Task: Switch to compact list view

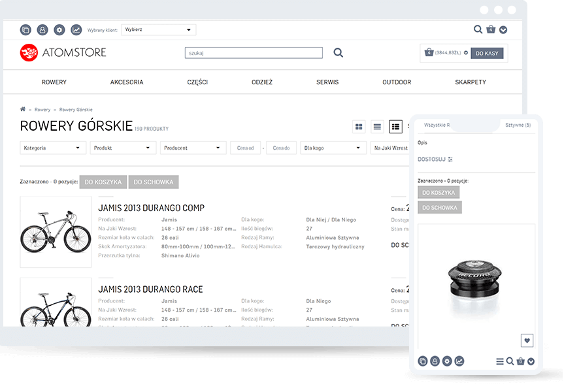Action: point(377,127)
